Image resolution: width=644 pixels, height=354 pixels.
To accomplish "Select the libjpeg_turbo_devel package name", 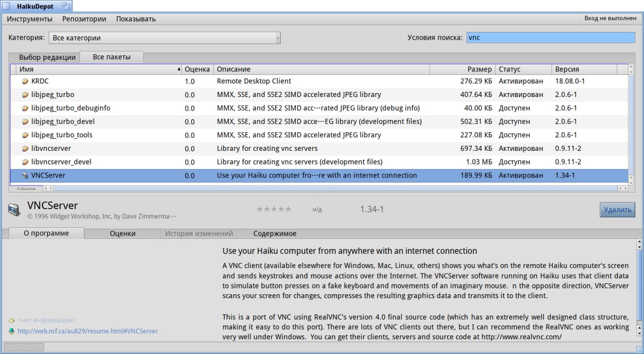I will pos(63,122).
